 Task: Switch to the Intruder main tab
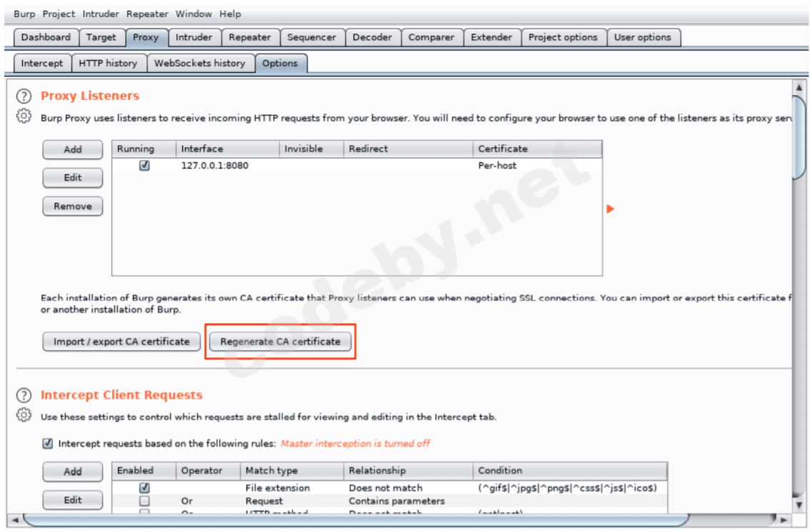pos(194,37)
